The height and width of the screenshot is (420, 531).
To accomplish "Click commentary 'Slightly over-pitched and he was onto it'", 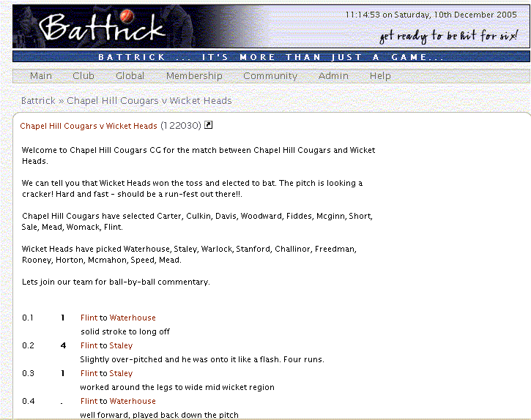I will click(202, 359).
